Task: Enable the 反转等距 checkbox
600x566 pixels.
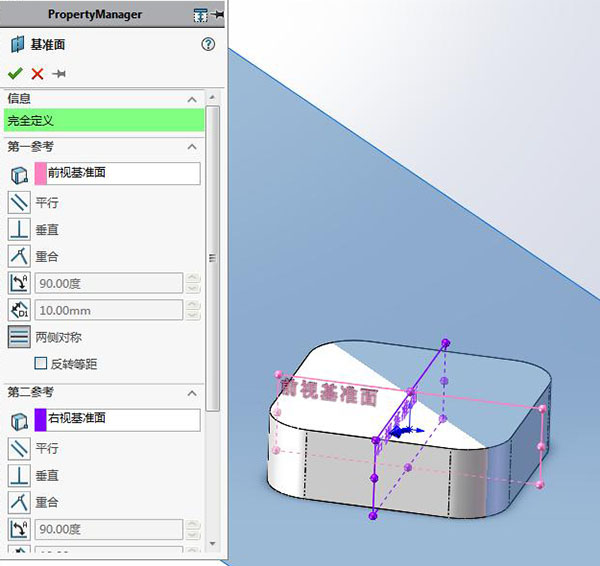Action: pos(41,363)
